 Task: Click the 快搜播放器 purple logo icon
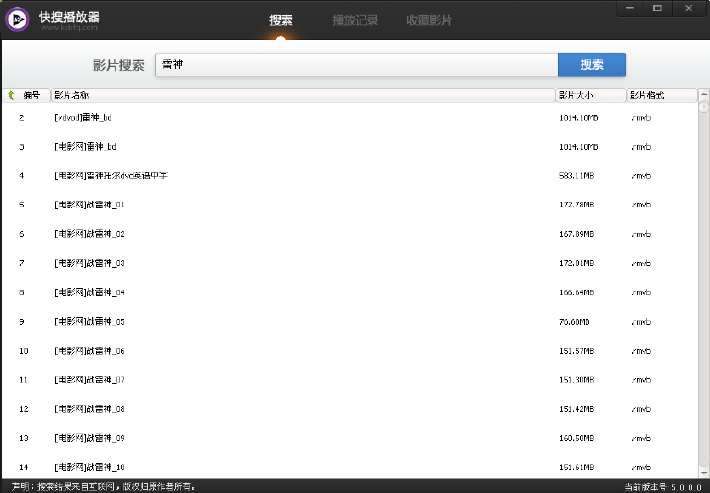click(x=17, y=19)
